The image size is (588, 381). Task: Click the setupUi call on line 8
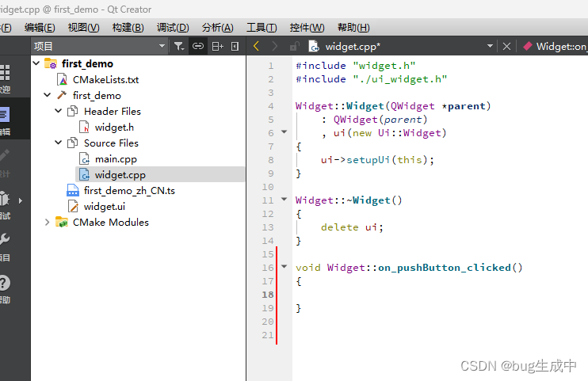coord(368,160)
